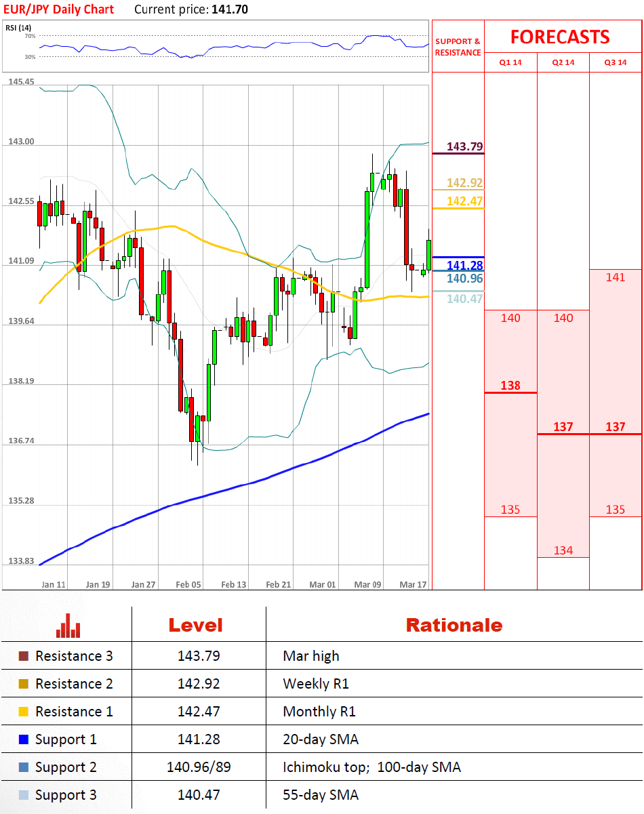
Task: Select the Resistance 2 legend swatch
Action: click(24, 684)
